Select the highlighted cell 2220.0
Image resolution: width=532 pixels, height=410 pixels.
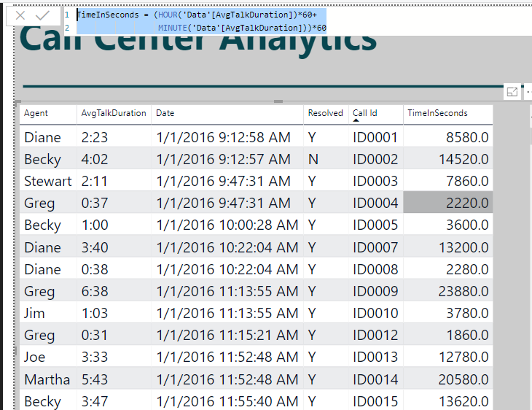point(448,203)
